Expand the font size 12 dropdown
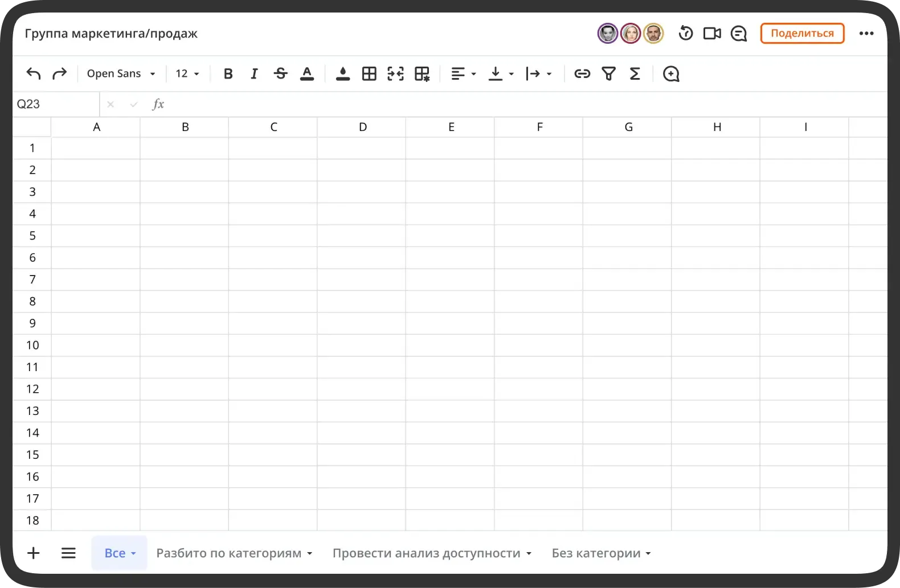The image size is (900, 588). [x=187, y=73]
